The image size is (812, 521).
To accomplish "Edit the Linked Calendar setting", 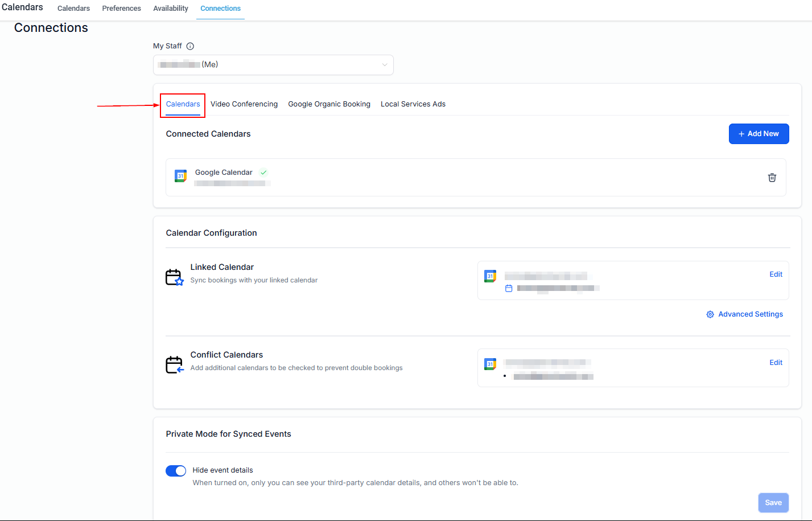I will pos(776,274).
